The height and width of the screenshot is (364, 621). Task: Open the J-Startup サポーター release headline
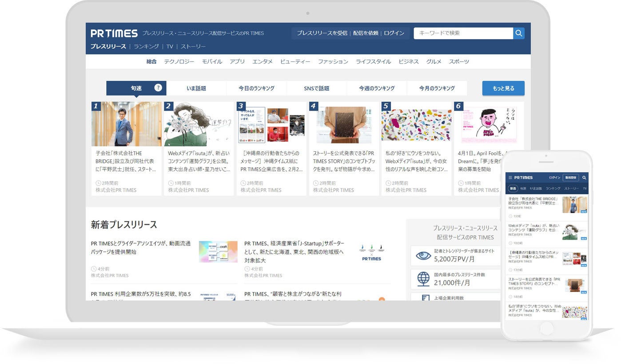click(x=295, y=252)
